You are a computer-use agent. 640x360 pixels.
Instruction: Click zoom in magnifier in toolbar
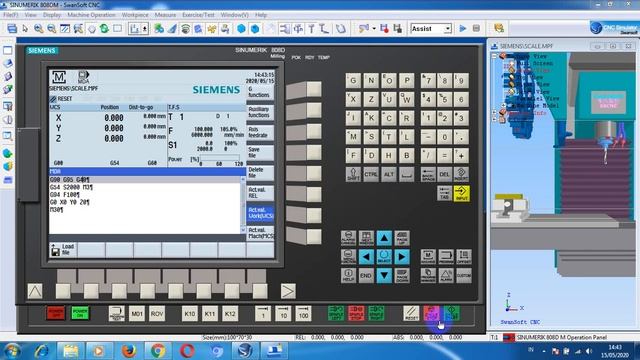click(38, 29)
